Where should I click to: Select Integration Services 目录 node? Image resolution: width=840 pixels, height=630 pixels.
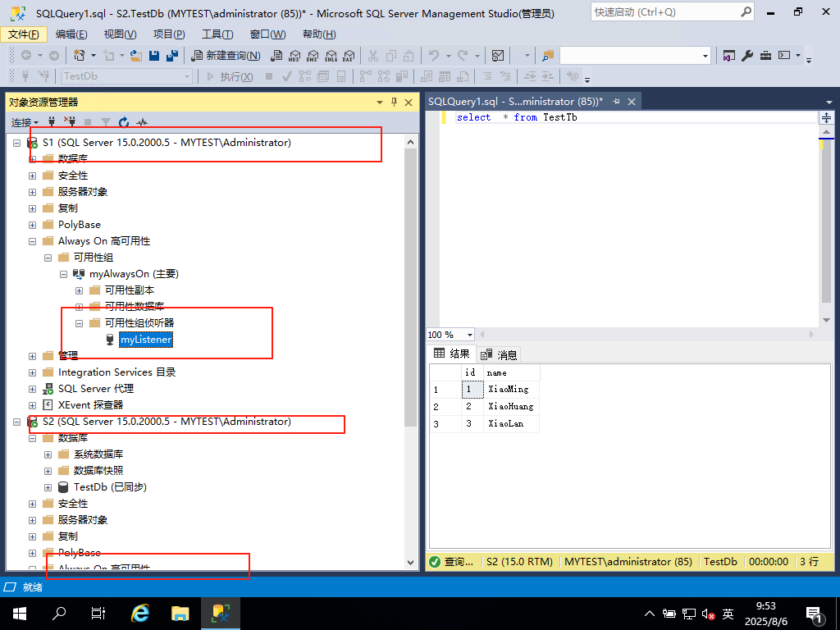click(x=116, y=372)
